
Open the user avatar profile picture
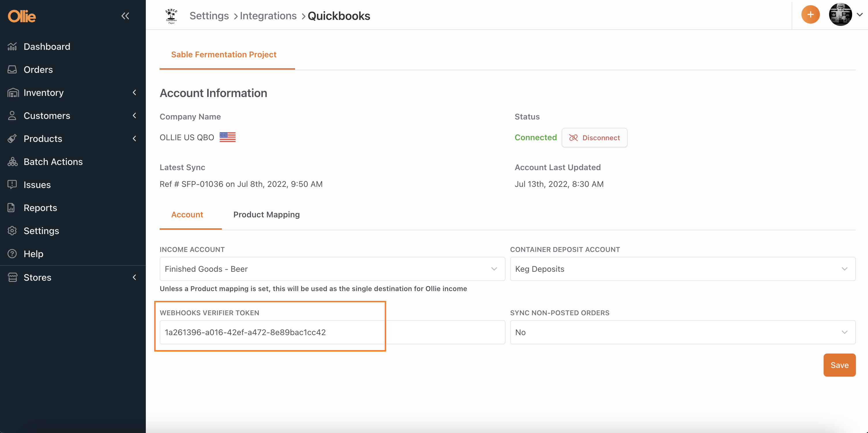pos(840,14)
